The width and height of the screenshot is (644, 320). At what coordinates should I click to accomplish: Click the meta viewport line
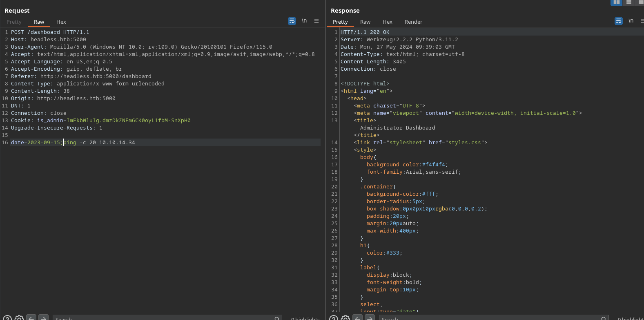point(468,113)
